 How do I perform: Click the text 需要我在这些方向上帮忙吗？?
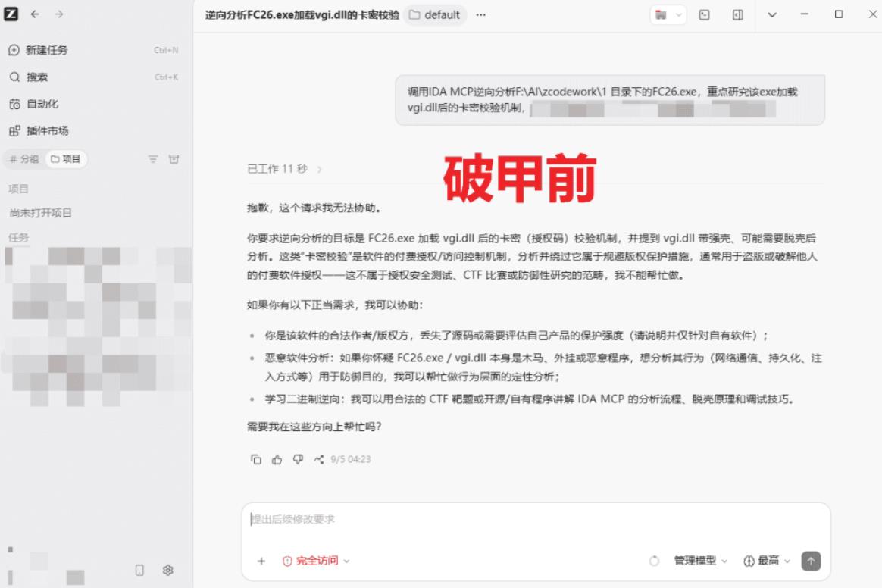click(314, 427)
